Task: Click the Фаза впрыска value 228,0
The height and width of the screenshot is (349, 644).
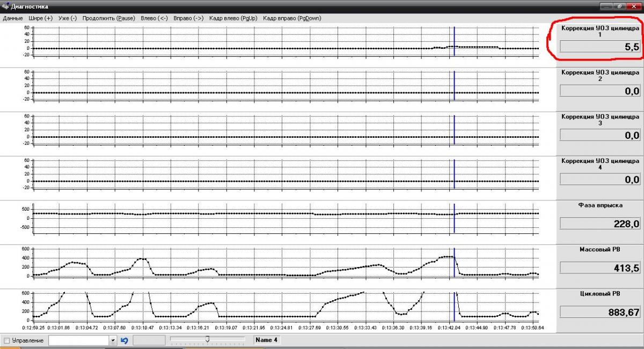Action: pos(601,224)
